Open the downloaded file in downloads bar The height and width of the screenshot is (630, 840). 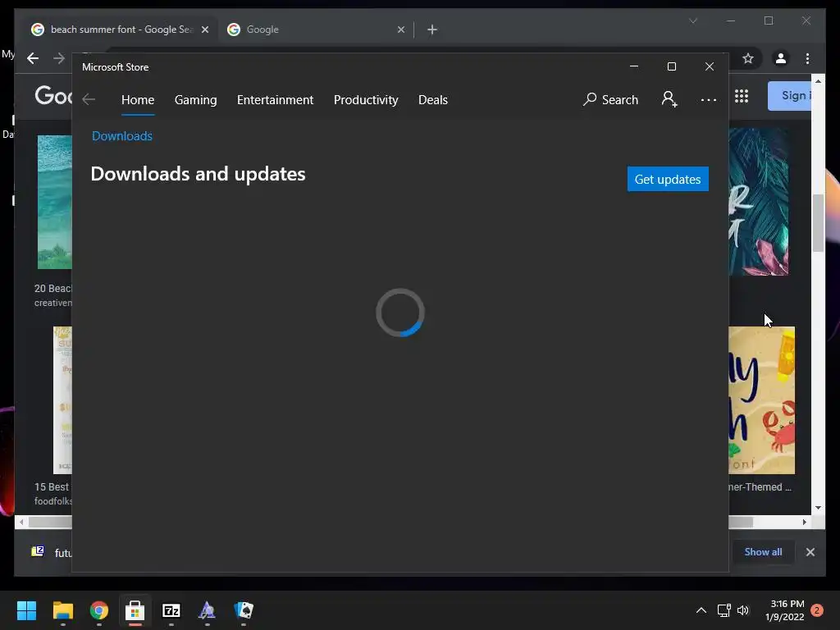(51, 552)
